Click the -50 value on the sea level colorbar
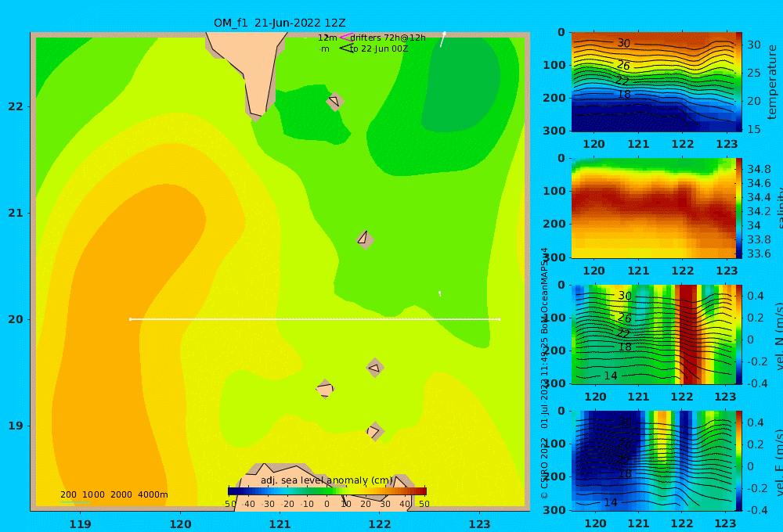 (230, 504)
